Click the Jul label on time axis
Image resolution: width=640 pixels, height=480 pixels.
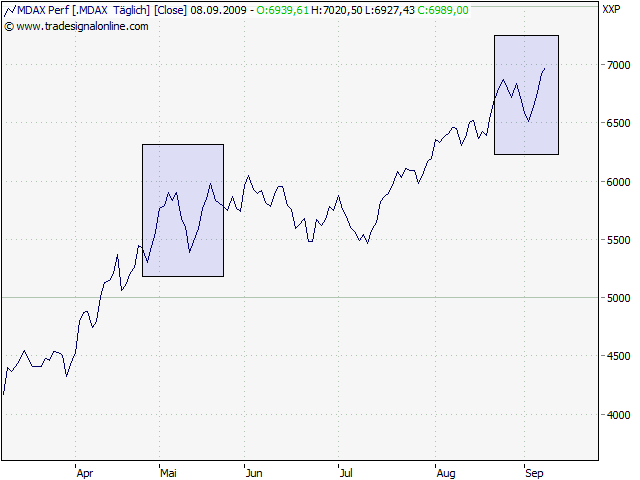pos(346,473)
